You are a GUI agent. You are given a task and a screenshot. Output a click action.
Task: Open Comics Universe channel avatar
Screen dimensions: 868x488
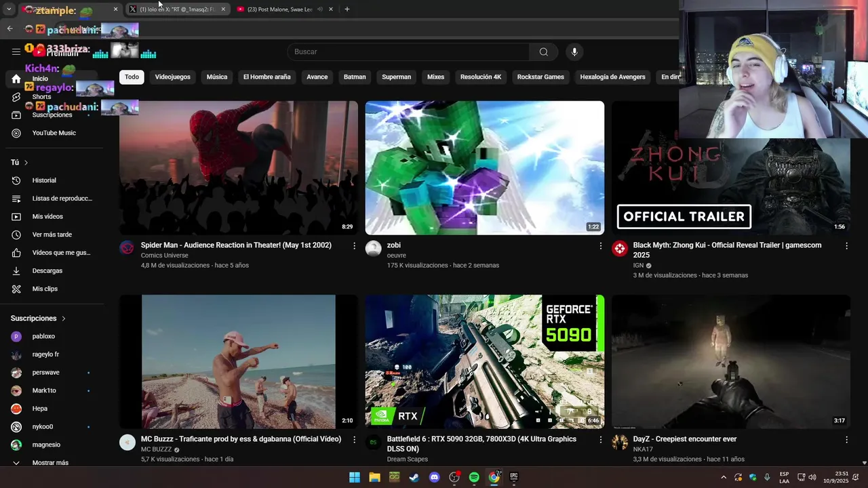127,248
